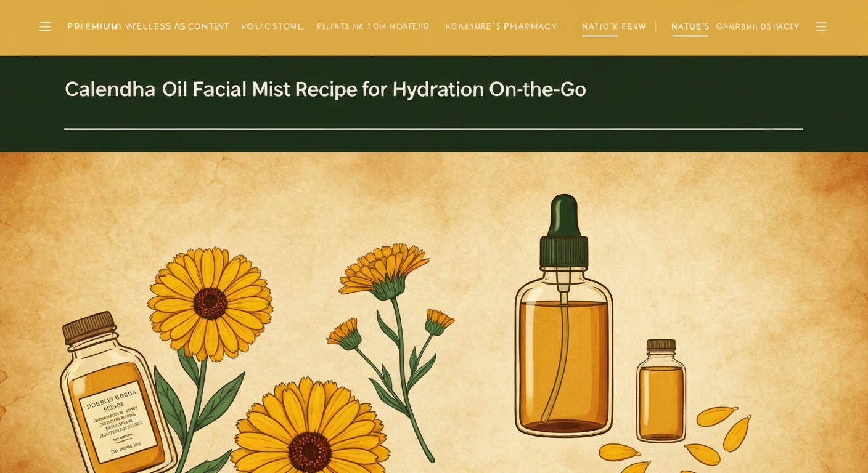Expand the Nature's Pharmacy section
The width and height of the screenshot is (868, 473).
coord(501,26)
